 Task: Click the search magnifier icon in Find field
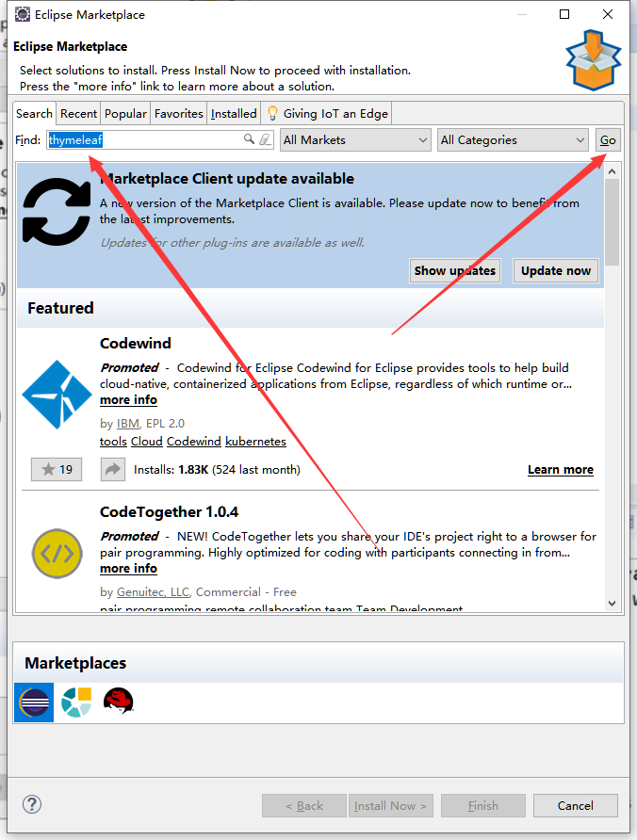[x=249, y=139]
